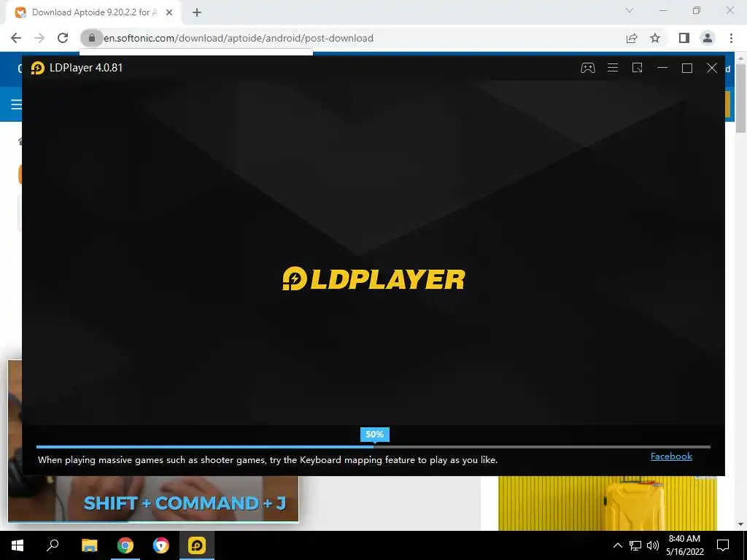Select the Download Aptoide tab

click(93, 12)
